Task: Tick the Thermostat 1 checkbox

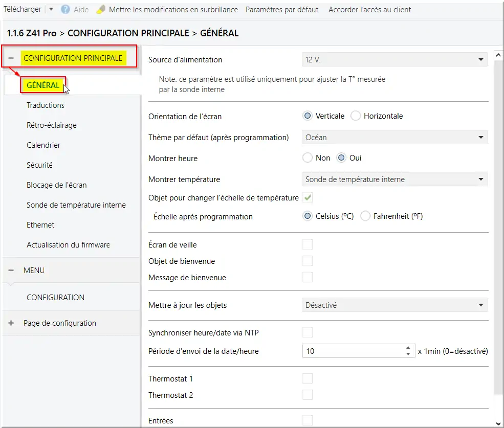Action: 308,379
